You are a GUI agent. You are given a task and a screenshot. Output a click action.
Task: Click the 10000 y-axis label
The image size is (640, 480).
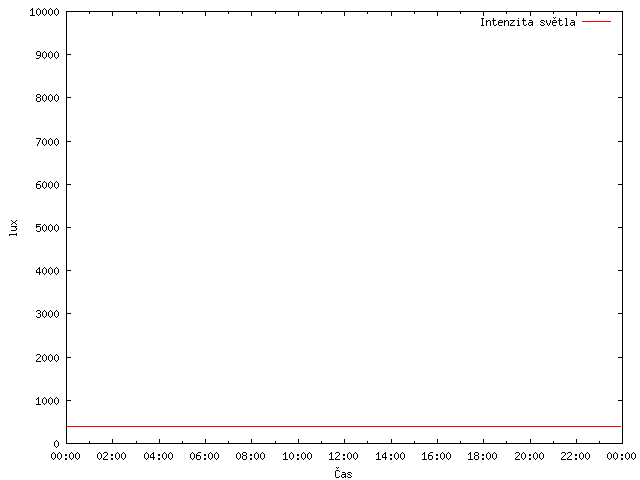[44, 12]
